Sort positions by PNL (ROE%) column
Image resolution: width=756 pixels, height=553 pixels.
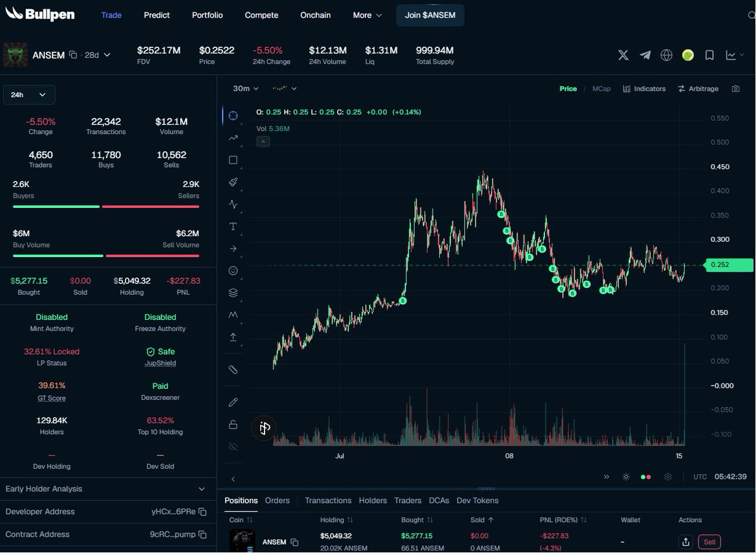564,520
